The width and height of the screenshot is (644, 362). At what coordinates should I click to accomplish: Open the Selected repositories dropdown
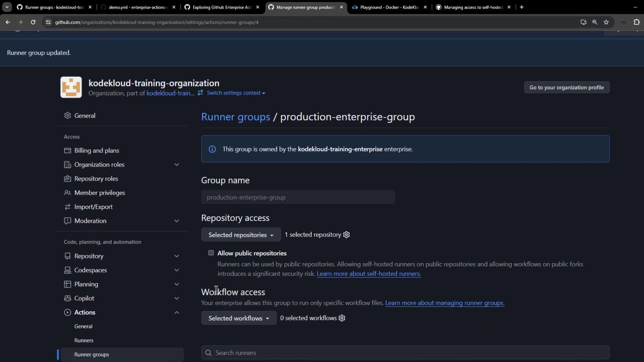point(241,235)
